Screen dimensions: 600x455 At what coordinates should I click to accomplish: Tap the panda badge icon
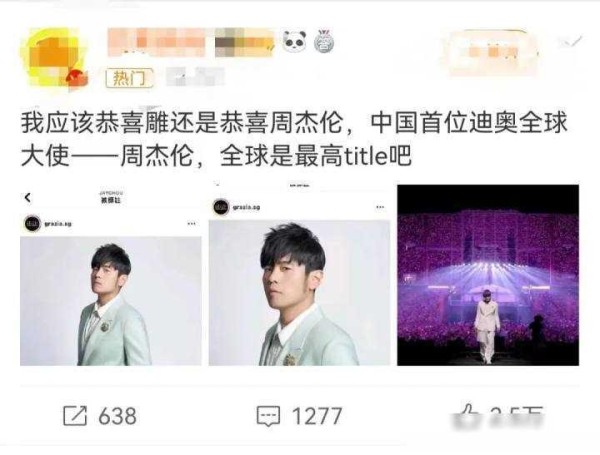pos(295,41)
